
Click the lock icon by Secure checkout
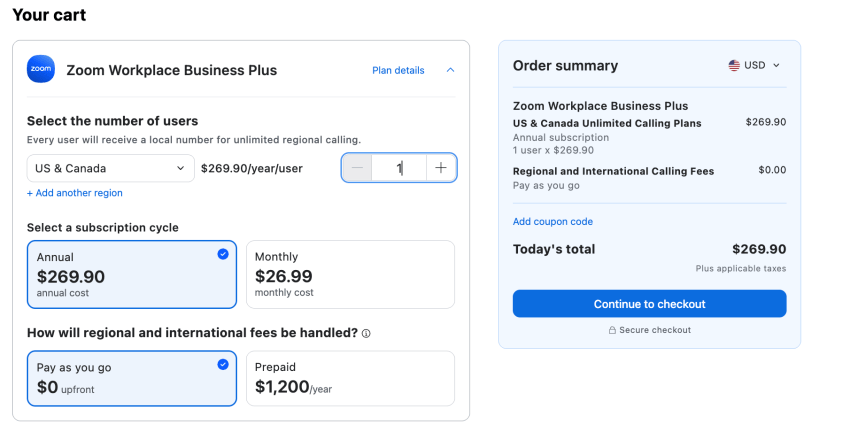pos(612,330)
